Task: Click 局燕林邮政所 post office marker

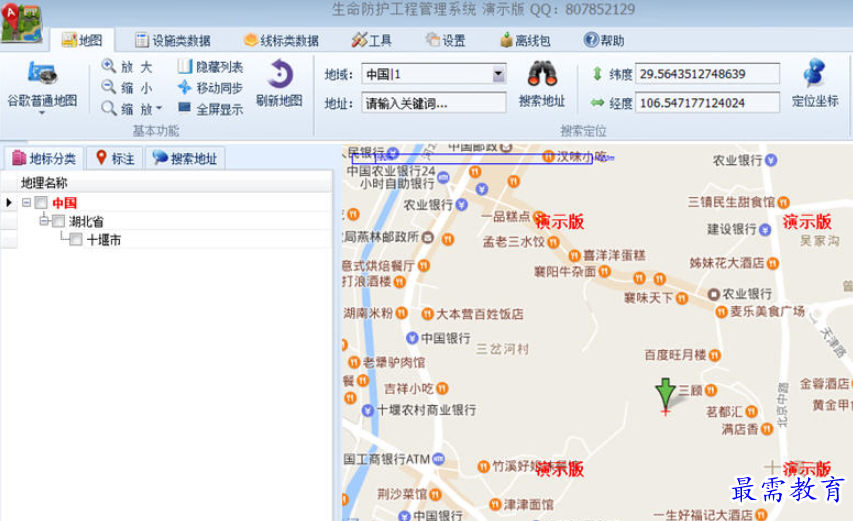Action: (x=428, y=237)
